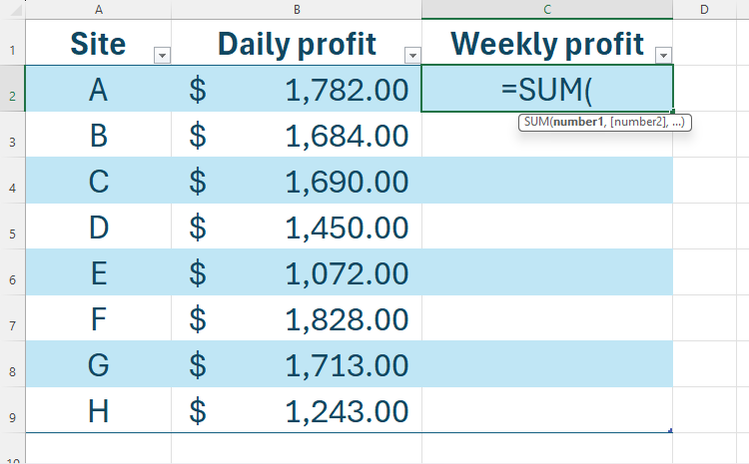
Task: Click the table resize handle at bottom-right corner
Action: click(670, 431)
